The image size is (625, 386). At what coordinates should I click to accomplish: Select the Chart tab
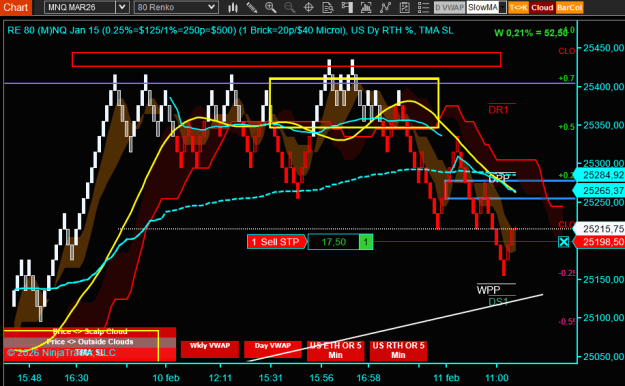pos(16,7)
